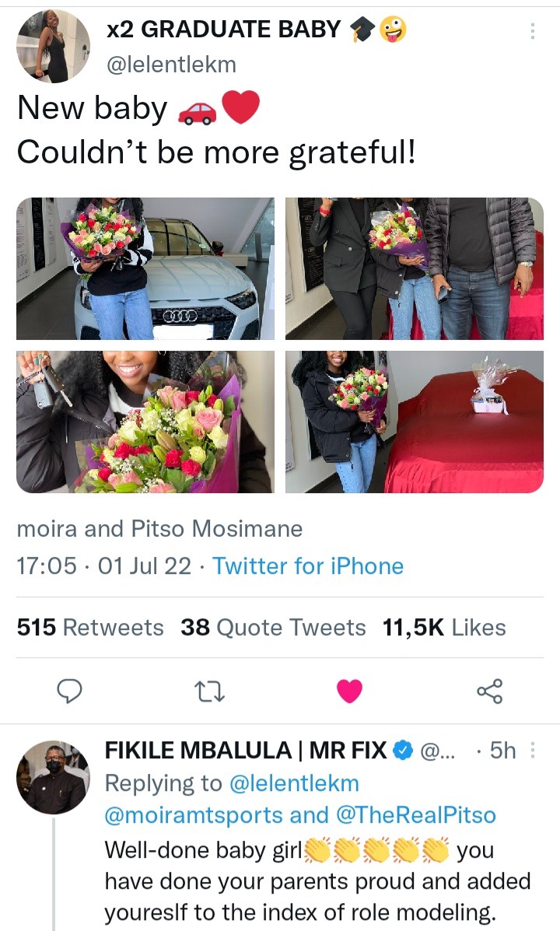This screenshot has height=931, width=560.
Task: Tap the share icon under the tweet
Action: click(x=490, y=691)
